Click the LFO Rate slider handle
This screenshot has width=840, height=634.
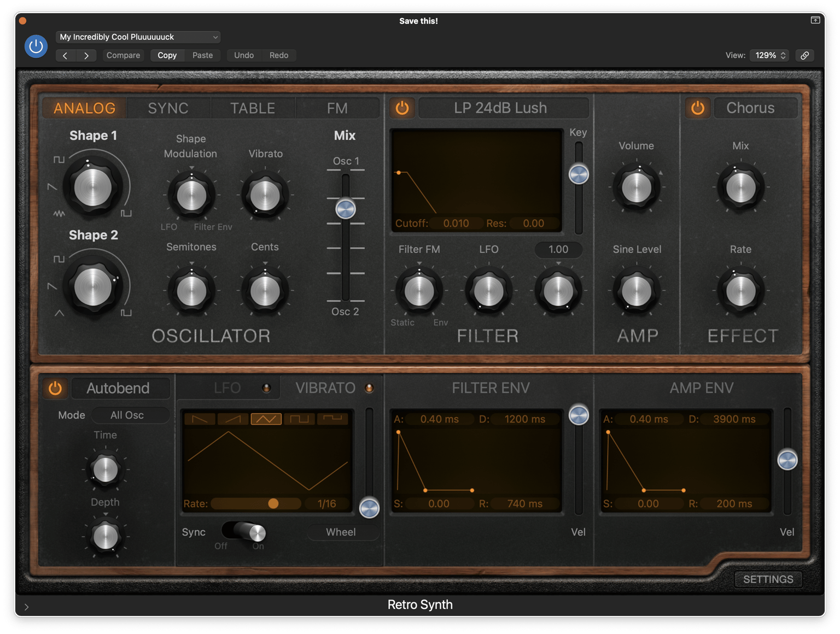[273, 504]
